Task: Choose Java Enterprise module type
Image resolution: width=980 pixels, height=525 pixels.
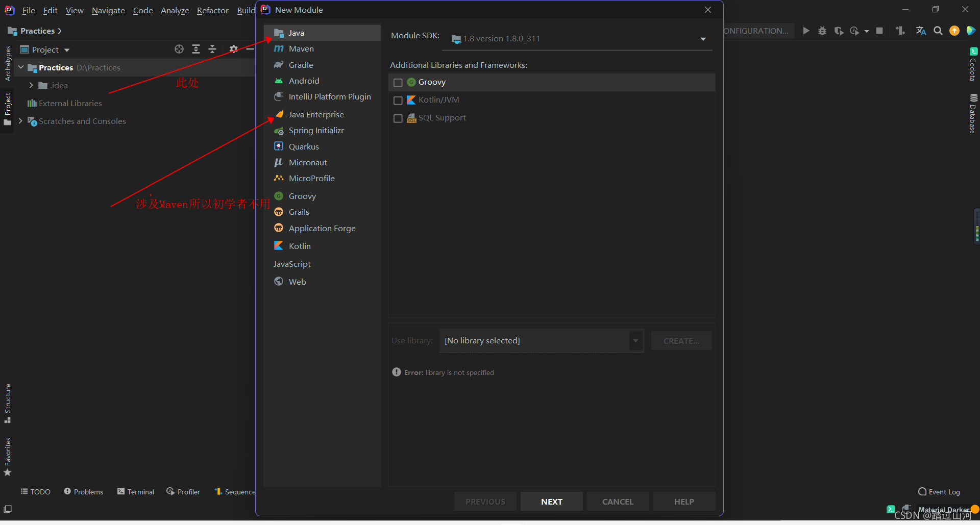Action: (322, 114)
